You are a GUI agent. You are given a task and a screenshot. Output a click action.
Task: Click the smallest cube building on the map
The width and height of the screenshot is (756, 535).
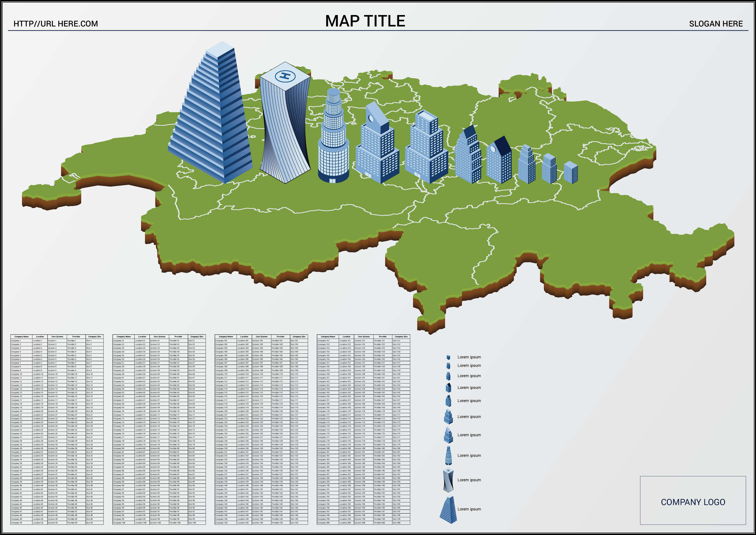571,172
